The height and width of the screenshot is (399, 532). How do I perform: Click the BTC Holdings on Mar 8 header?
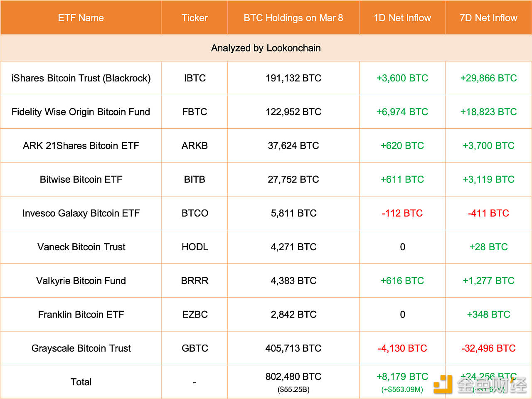pos(293,18)
